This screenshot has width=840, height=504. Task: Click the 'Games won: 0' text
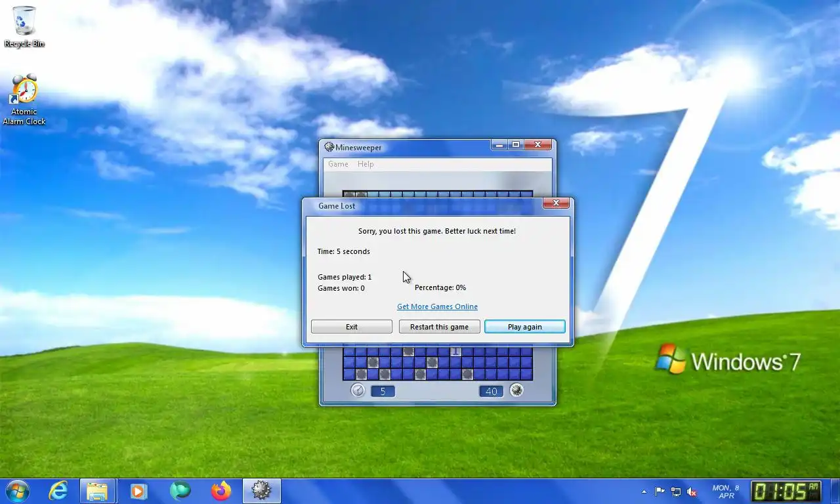click(x=341, y=288)
